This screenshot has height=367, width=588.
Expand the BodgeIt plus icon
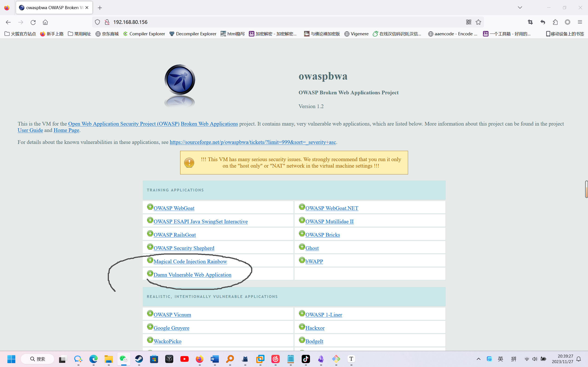coord(302,340)
